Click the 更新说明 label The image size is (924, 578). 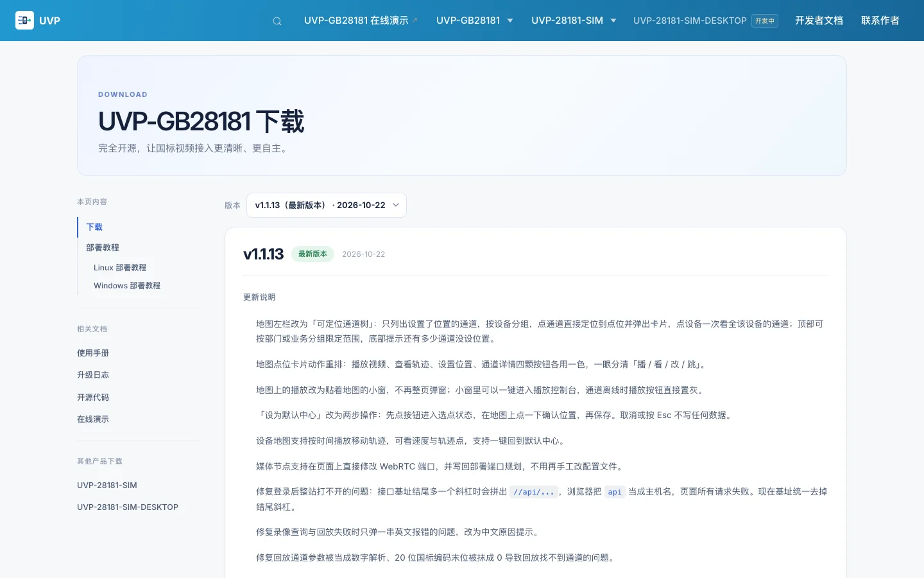[259, 297]
